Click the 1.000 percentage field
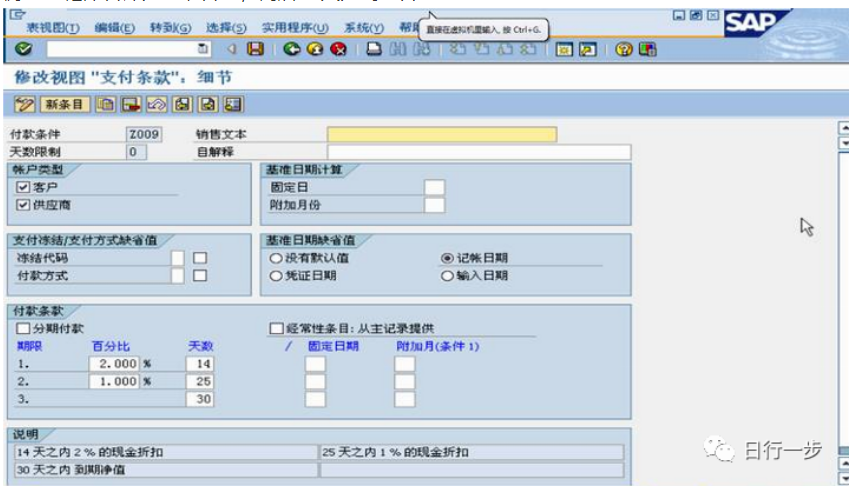The width and height of the screenshot is (854, 487). point(114,381)
